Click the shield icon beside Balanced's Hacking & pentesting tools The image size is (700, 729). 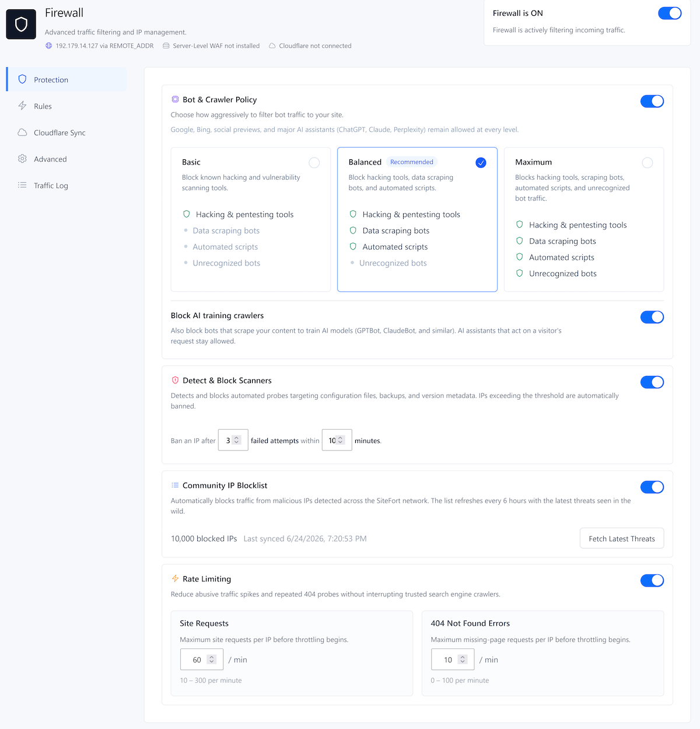353,214
